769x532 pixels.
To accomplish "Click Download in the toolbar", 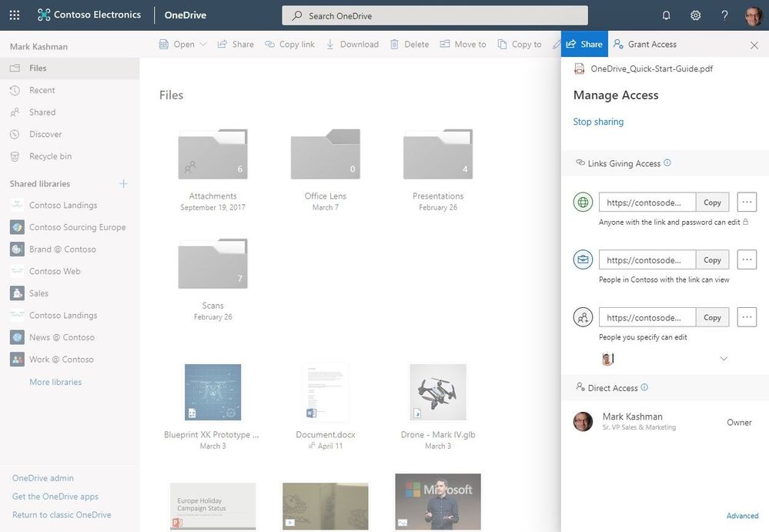I will point(352,44).
